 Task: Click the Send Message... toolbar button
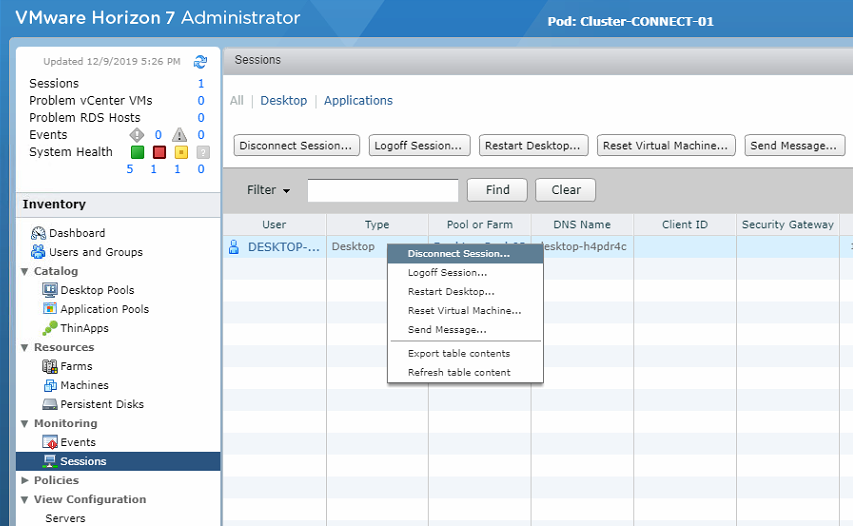pyautogui.click(x=795, y=146)
